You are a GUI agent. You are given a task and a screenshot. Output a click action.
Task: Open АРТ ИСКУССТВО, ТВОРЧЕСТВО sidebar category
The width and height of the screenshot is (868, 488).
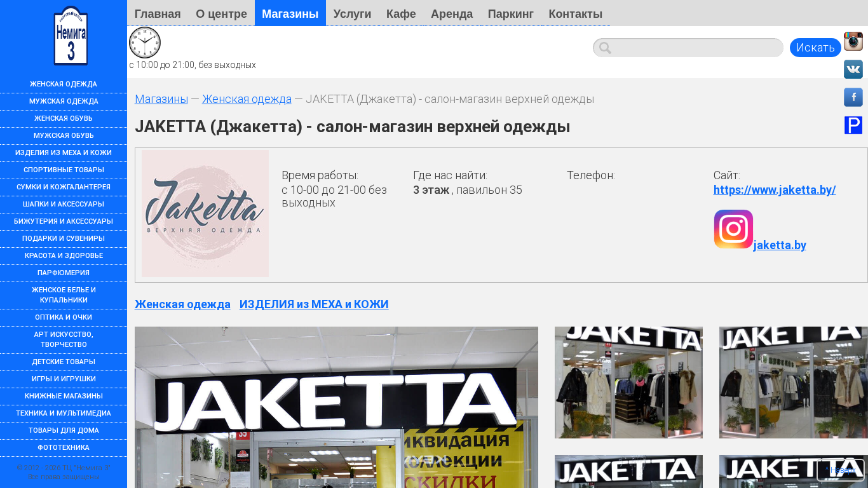(64, 339)
